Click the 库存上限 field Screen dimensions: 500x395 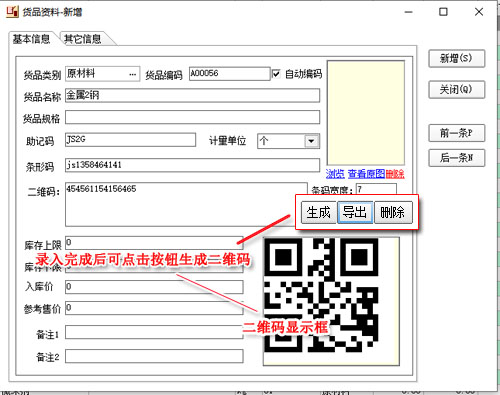coord(154,243)
